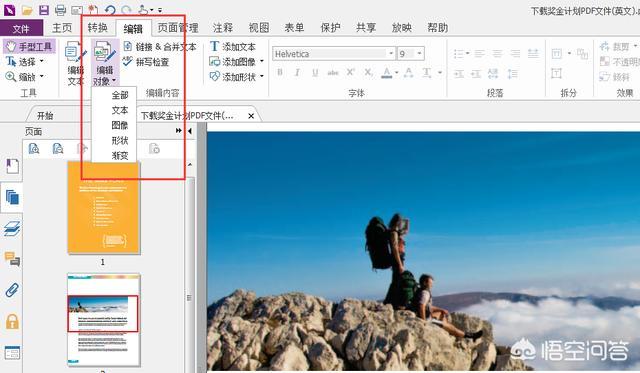Viewport: 640px width, 373px height.
Task: Expand the font size dropdown showing 9
Action: 419,53
